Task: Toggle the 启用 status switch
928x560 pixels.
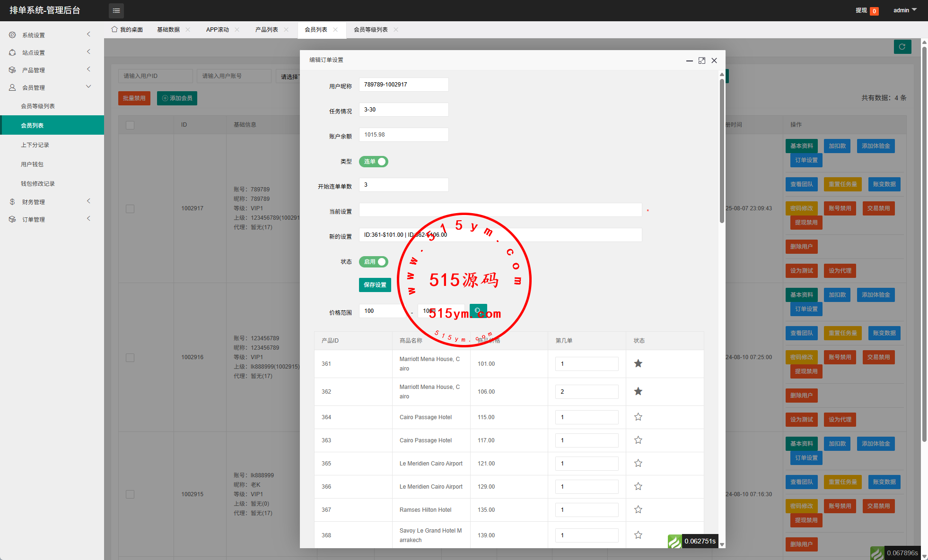Action: pyautogui.click(x=374, y=262)
